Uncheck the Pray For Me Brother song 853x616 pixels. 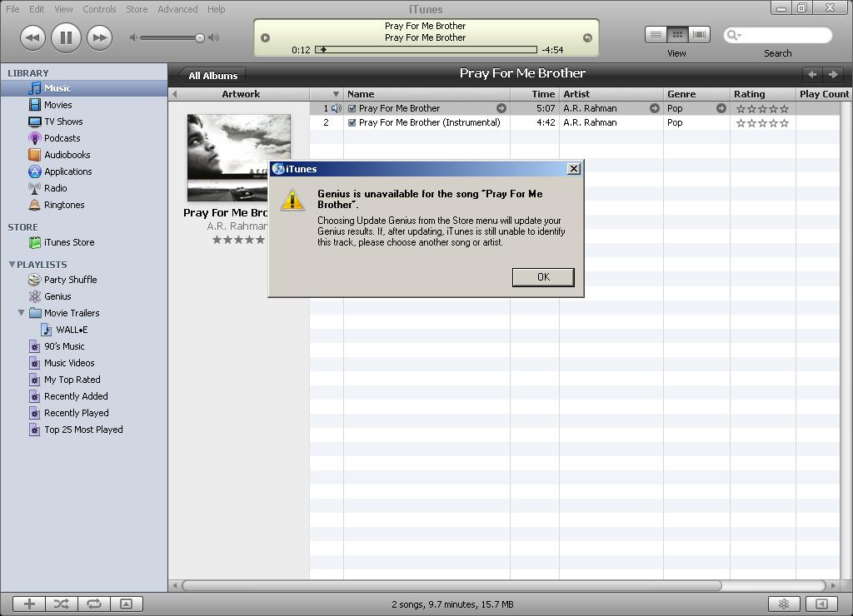tap(352, 108)
